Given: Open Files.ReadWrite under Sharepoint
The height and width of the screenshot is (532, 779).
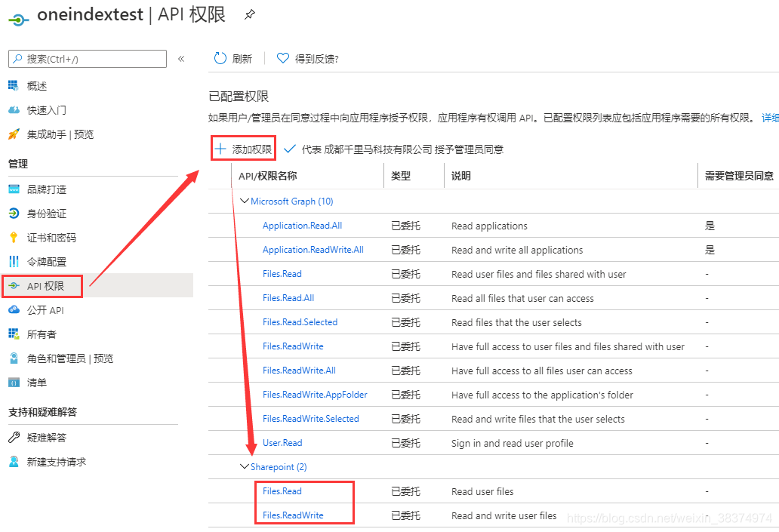Looking at the screenshot, I should [x=293, y=515].
